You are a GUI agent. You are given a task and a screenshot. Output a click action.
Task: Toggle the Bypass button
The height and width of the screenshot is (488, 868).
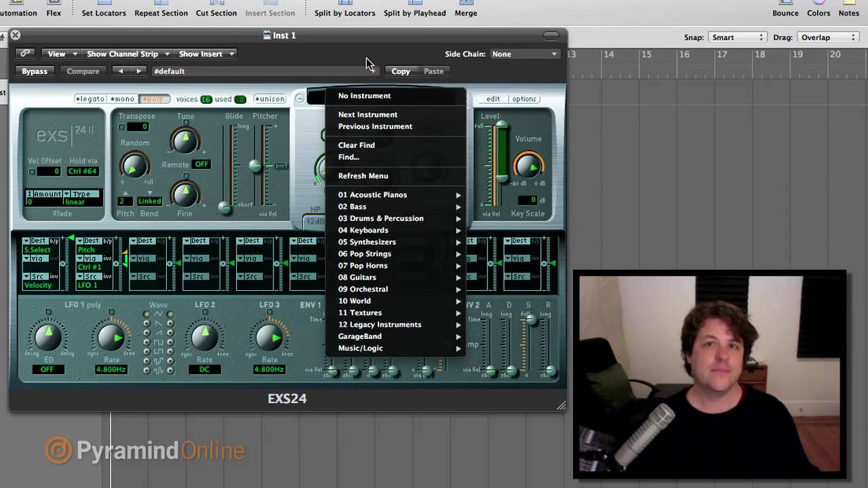[35, 71]
